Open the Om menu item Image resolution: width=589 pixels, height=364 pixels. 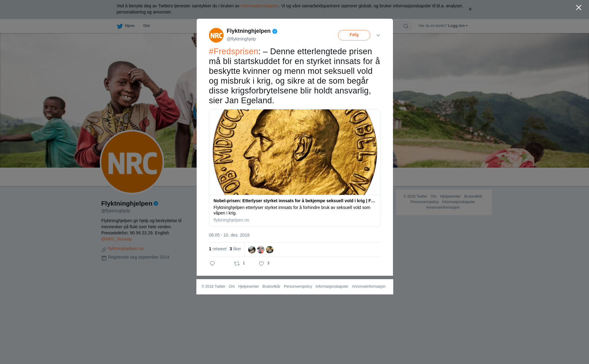(146, 26)
